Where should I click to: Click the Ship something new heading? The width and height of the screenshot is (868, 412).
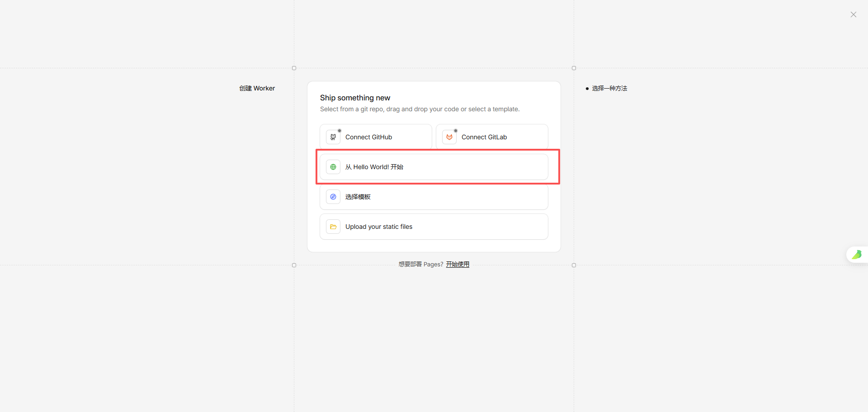point(355,98)
